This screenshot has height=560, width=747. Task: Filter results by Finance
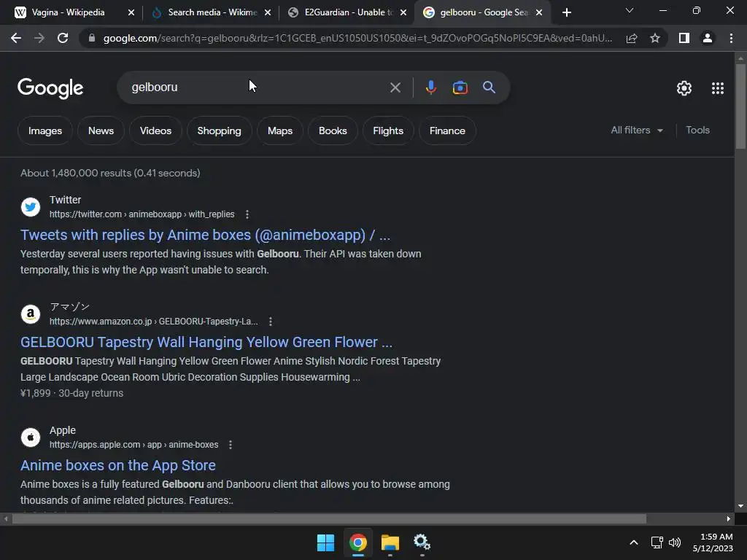tap(447, 131)
